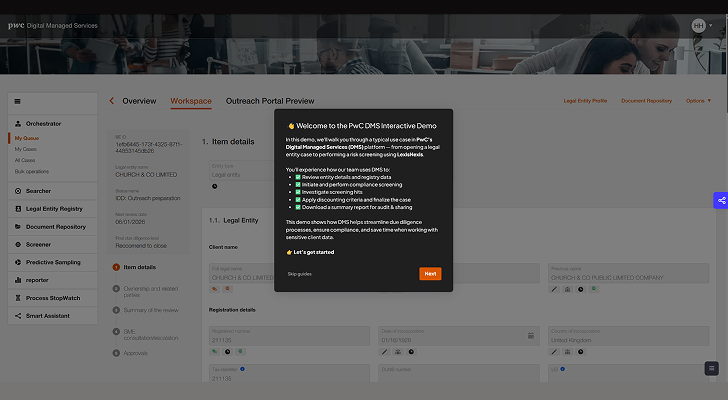Click the Process StopWatch hourglass icon
The width and height of the screenshot is (728, 400).
[18, 298]
